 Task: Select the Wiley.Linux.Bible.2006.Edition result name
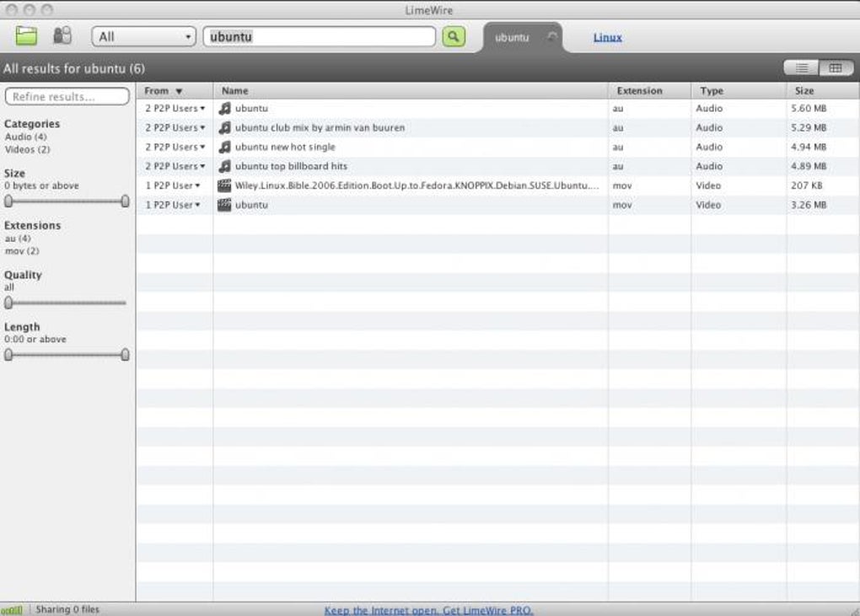coord(417,185)
